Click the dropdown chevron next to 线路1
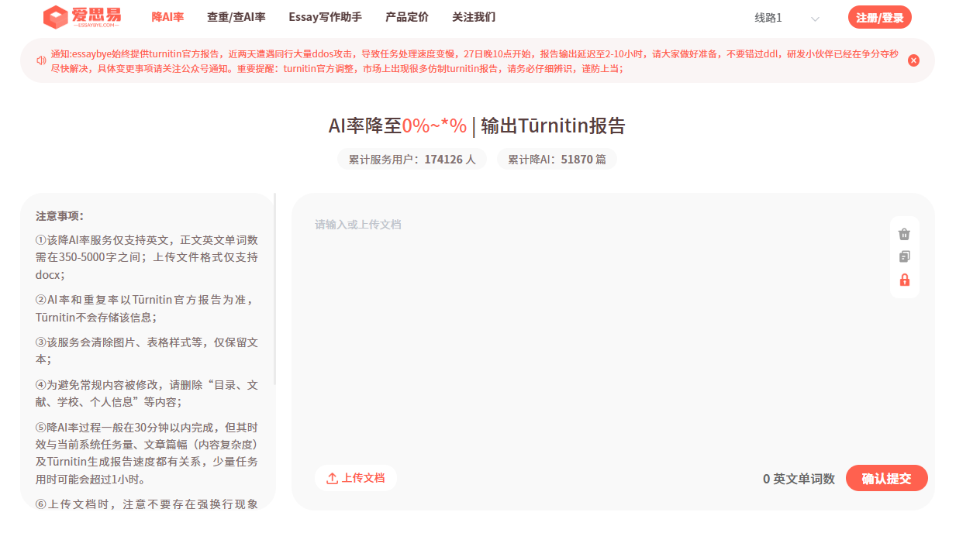Viewport: 980px width, 557px height. (x=815, y=19)
